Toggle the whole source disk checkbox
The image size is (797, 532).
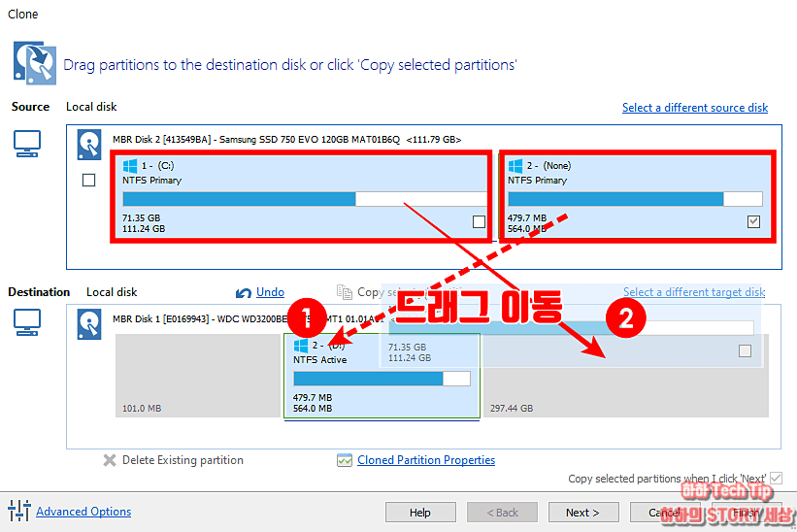point(89,180)
